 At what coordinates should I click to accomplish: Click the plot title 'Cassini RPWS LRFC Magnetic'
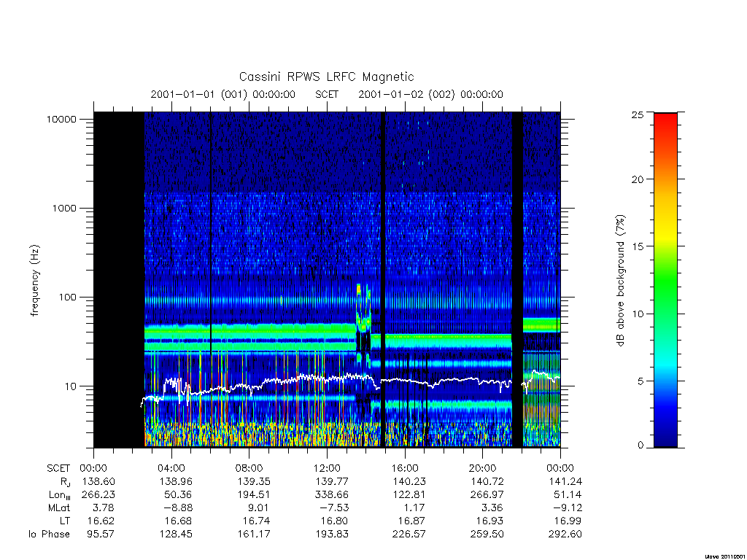tap(326, 77)
